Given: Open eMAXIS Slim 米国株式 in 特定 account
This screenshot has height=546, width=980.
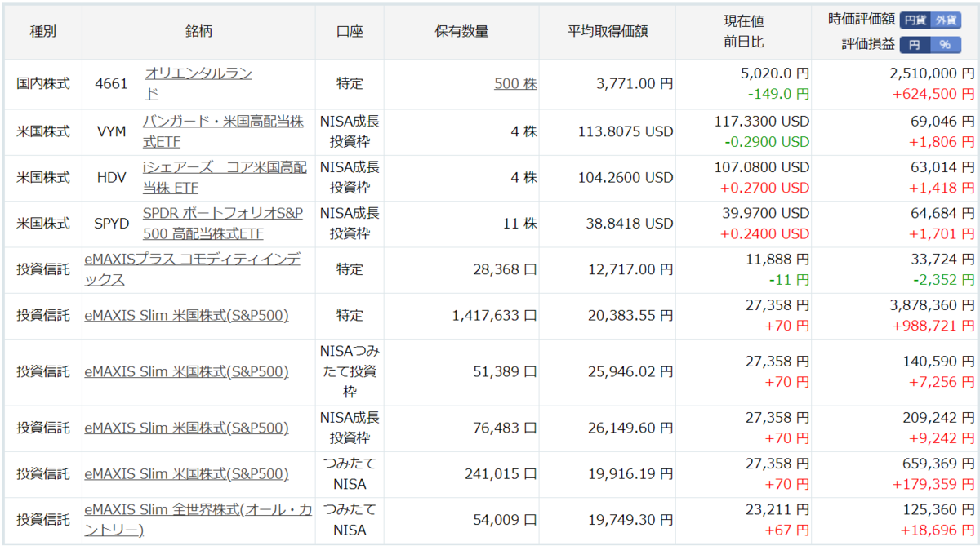Looking at the screenshot, I should pos(186,315).
